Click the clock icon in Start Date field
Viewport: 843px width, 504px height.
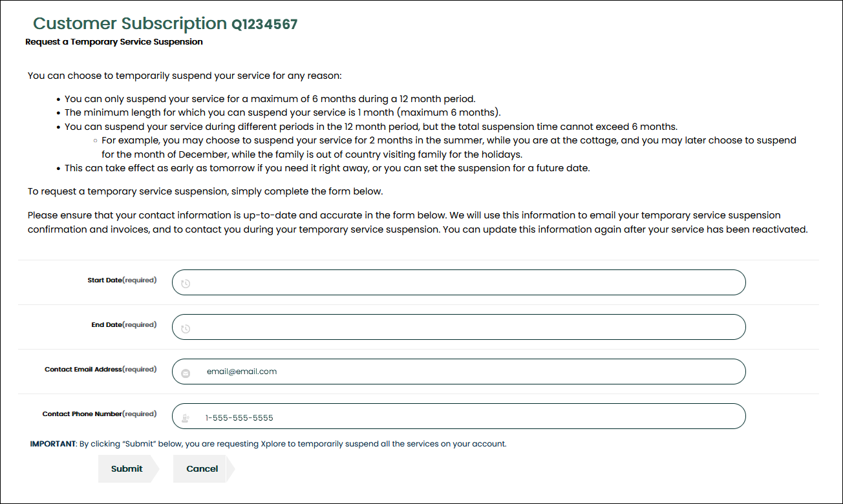[186, 284]
